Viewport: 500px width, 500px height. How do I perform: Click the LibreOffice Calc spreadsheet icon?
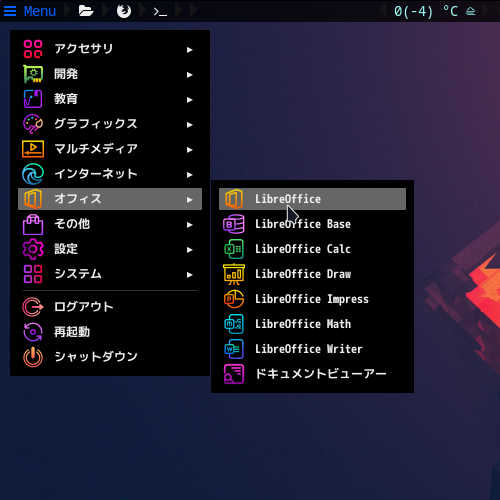pos(234,249)
